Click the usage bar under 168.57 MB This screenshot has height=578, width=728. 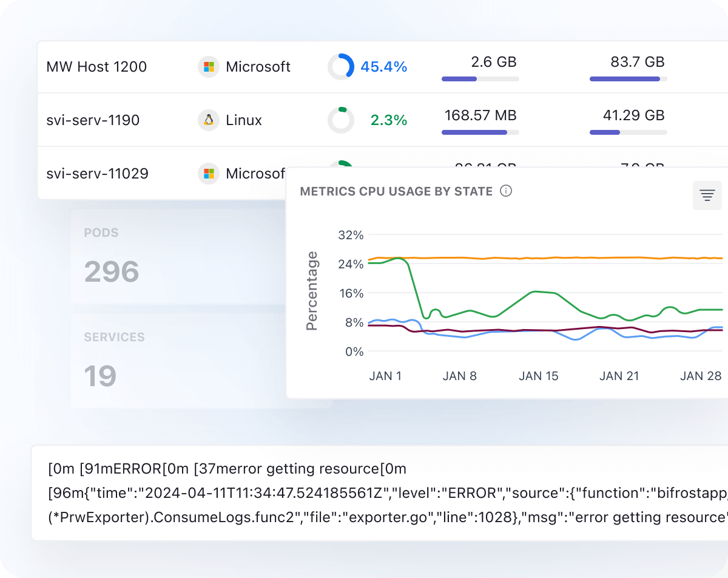(x=480, y=132)
